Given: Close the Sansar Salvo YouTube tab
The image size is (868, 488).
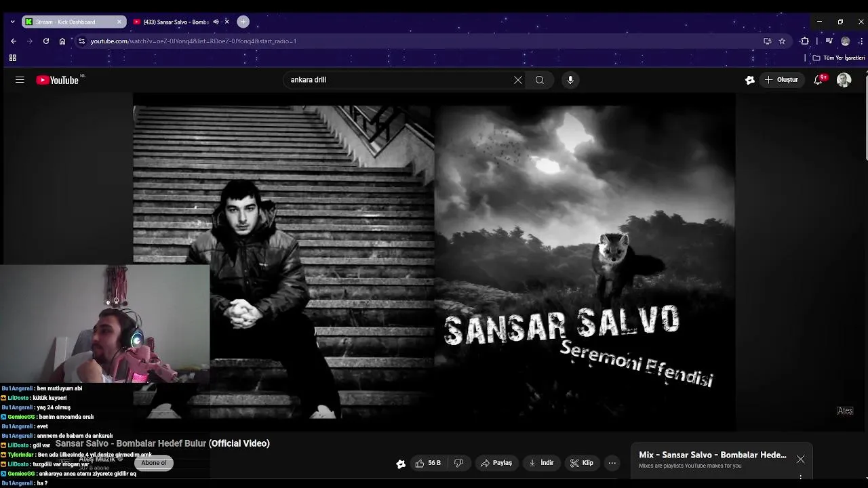Looking at the screenshot, I should click(x=227, y=22).
